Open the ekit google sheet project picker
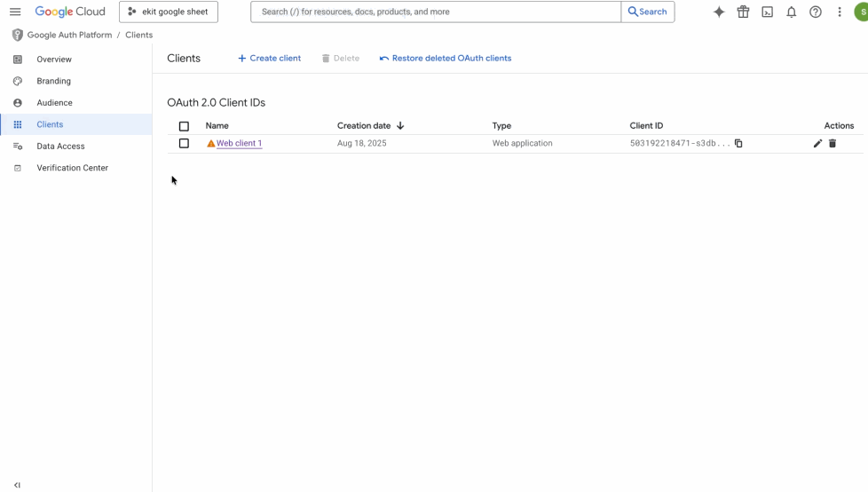868x492 pixels. tap(169, 12)
